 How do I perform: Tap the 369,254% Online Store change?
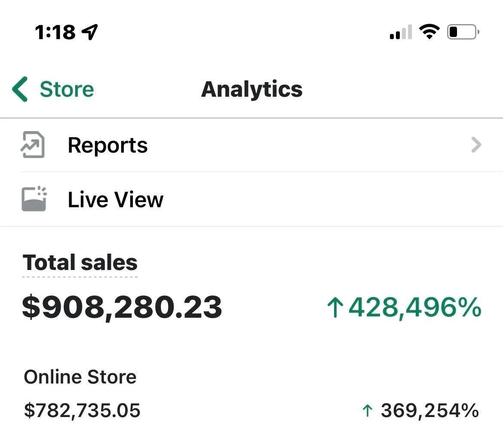[x=429, y=411]
